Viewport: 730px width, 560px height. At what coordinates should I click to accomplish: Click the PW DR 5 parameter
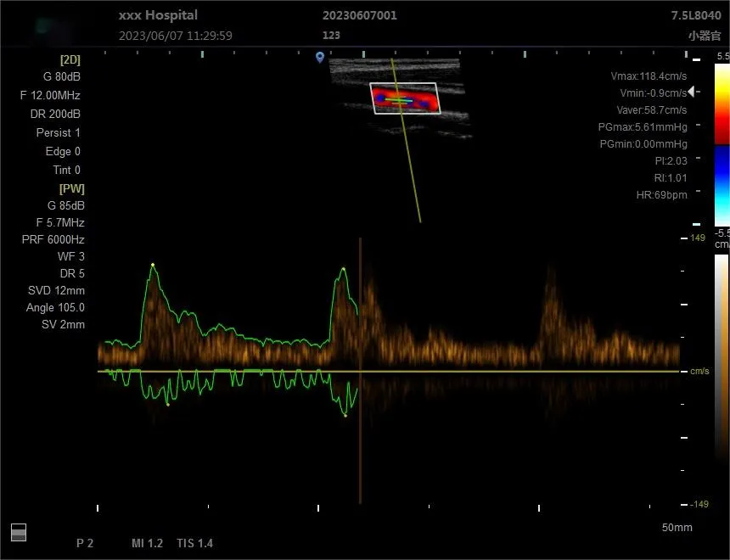point(72,274)
